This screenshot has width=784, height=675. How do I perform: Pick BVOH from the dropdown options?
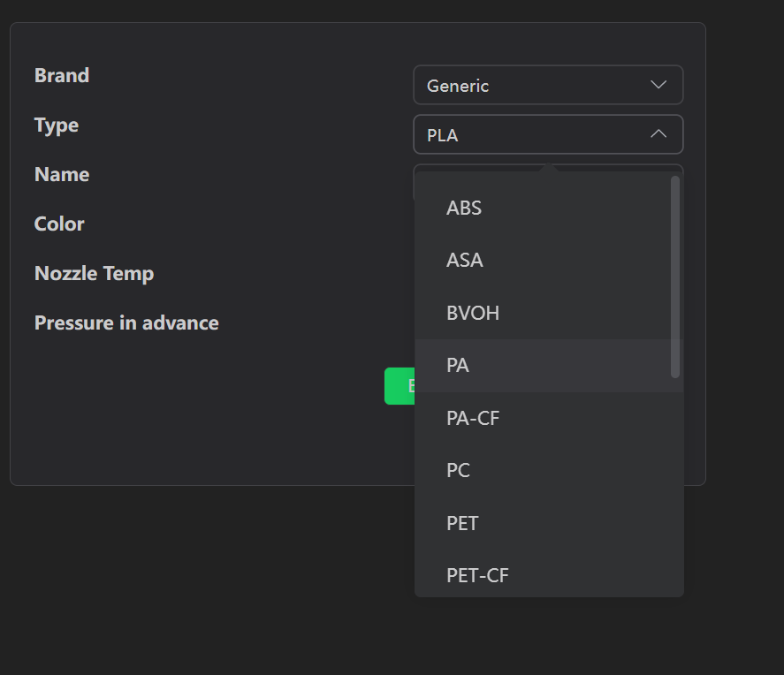click(x=473, y=313)
